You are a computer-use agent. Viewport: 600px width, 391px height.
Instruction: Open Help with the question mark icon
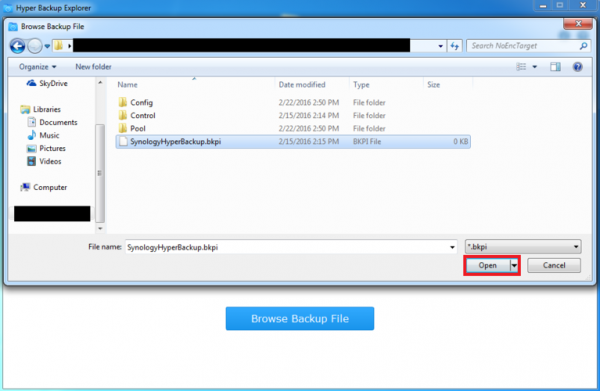pyautogui.click(x=577, y=67)
